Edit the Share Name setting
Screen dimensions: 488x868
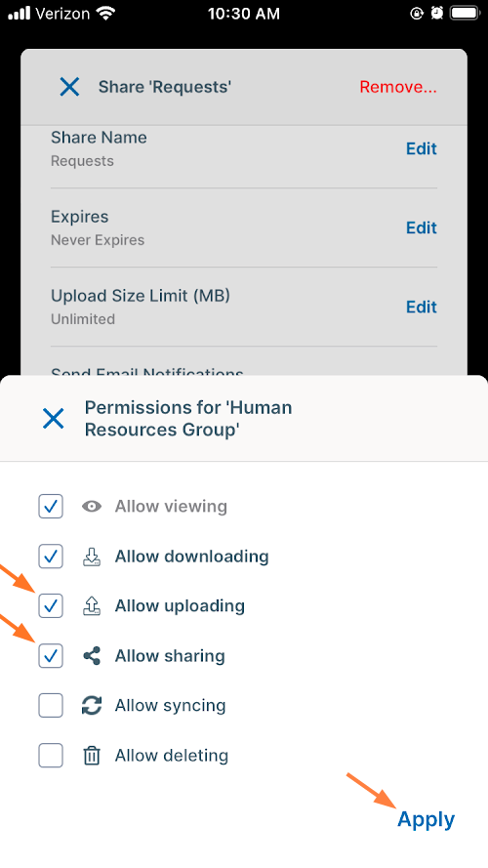click(422, 148)
